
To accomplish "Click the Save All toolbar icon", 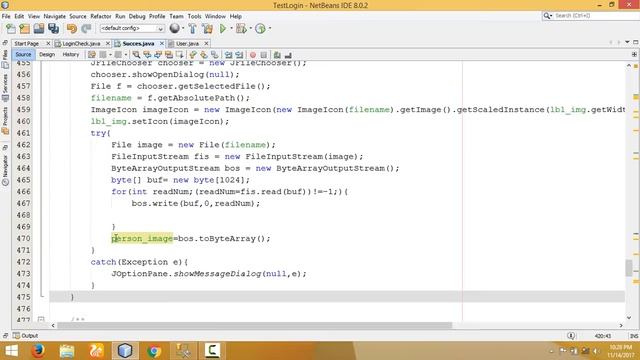I will click(53, 29).
